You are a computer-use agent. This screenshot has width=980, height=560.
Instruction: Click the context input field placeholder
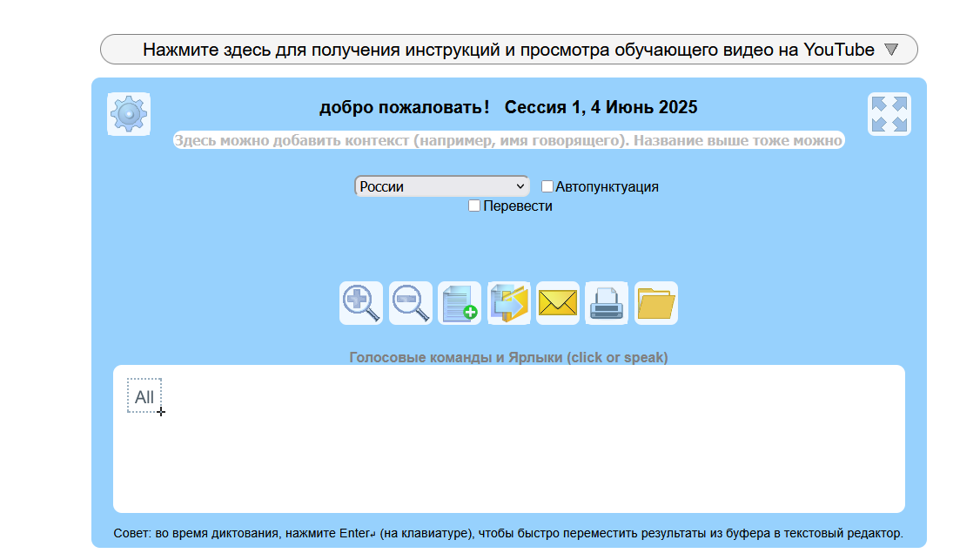tap(509, 140)
